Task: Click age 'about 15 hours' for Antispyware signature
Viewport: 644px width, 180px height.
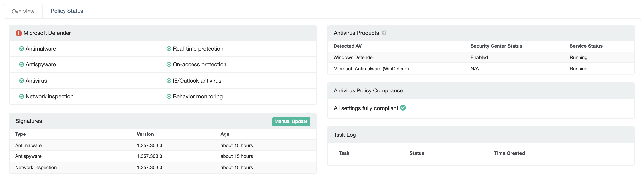Action: click(237, 156)
